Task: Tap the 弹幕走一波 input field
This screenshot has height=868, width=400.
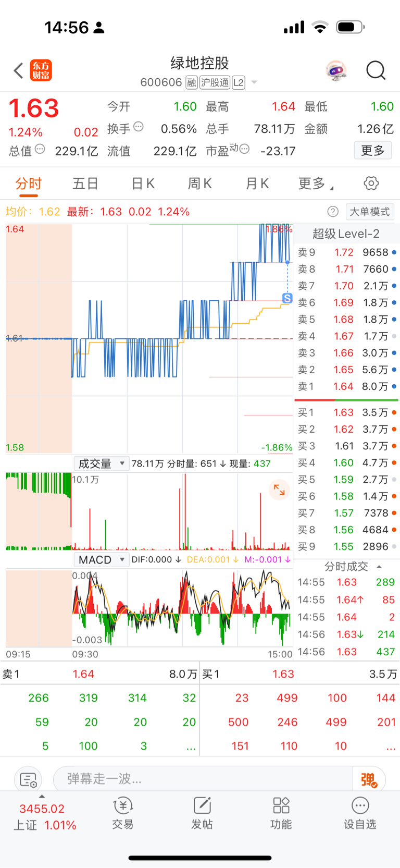Action: tap(203, 779)
